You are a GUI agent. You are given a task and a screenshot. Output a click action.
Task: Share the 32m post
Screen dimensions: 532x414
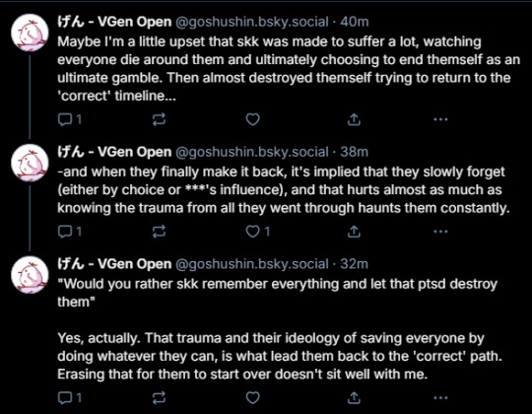point(354,397)
